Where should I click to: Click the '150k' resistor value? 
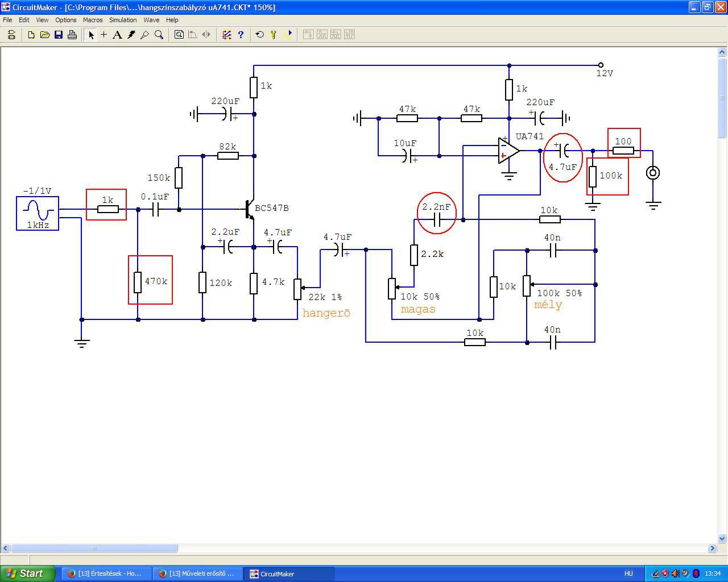point(159,178)
